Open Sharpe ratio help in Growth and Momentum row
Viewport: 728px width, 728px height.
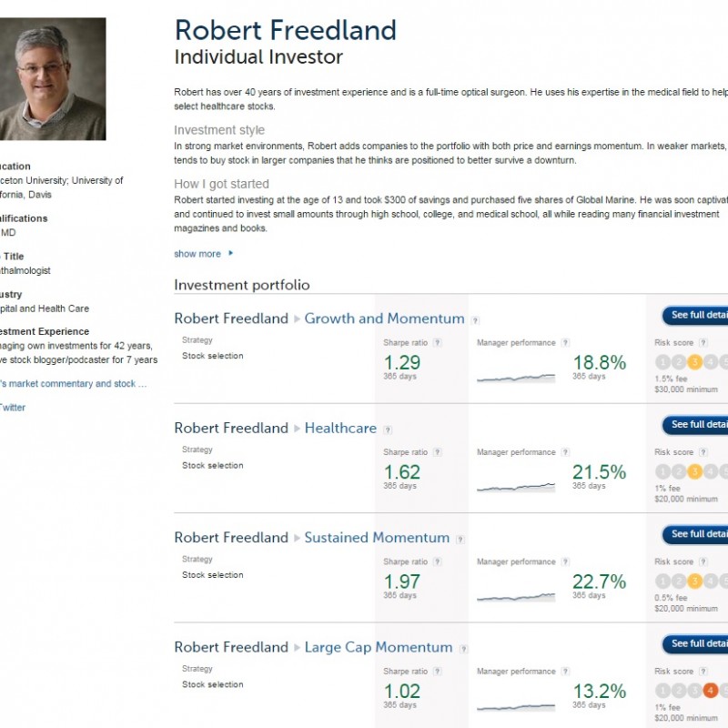point(437,343)
